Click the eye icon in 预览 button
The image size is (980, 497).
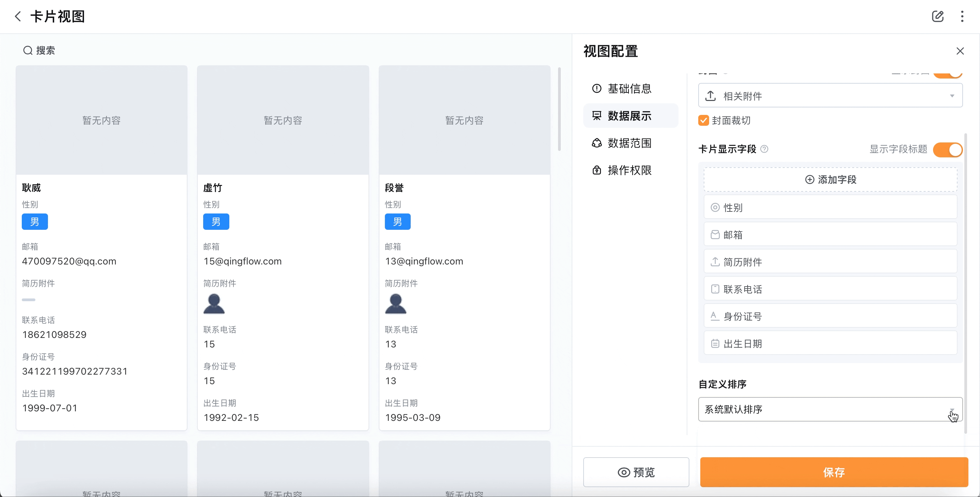coord(623,472)
